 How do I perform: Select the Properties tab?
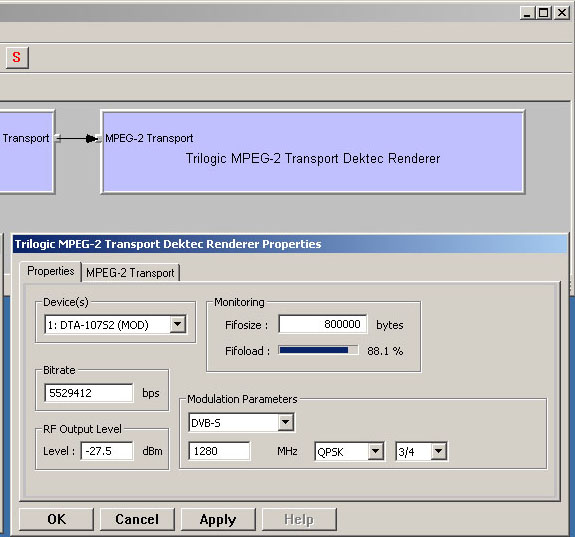[x=51, y=271]
